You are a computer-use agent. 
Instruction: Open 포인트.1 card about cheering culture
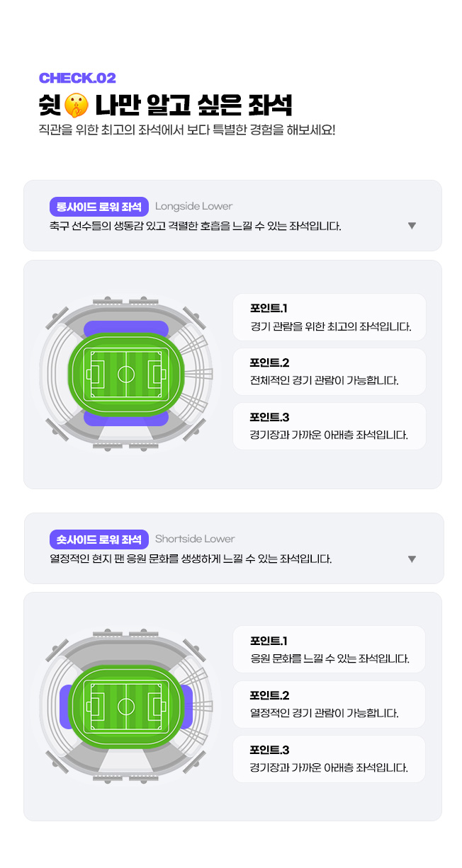(329, 650)
